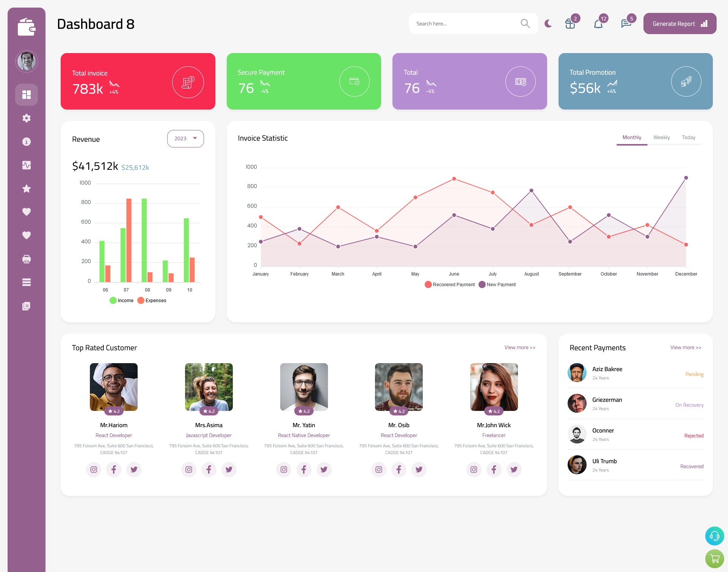
Task: Select Monthly tab in Invoice Statistic
Action: pyautogui.click(x=632, y=137)
